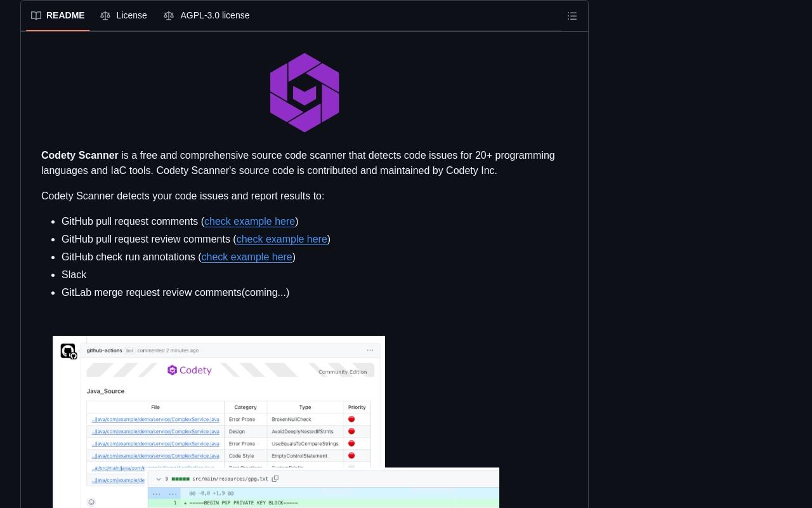Click the copy path icon beside gpg.txt
Screen dimensions: 812x508
(x=275, y=479)
